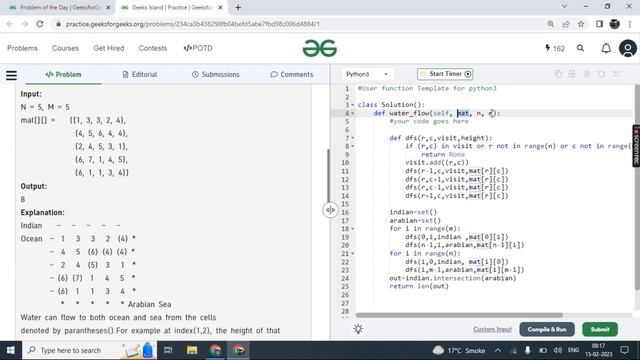640x360 pixels.
Task: Open the user profile avatar
Action: [x=628, y=48]
